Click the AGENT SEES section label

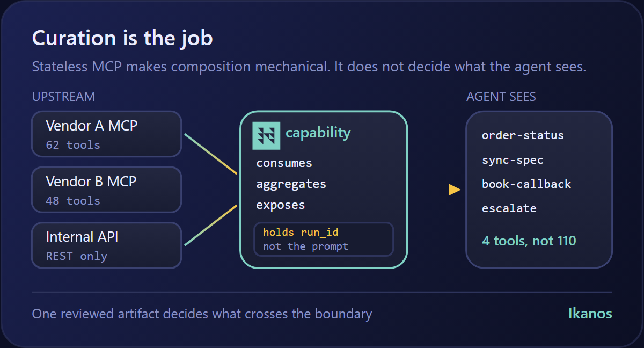[501, 97]
